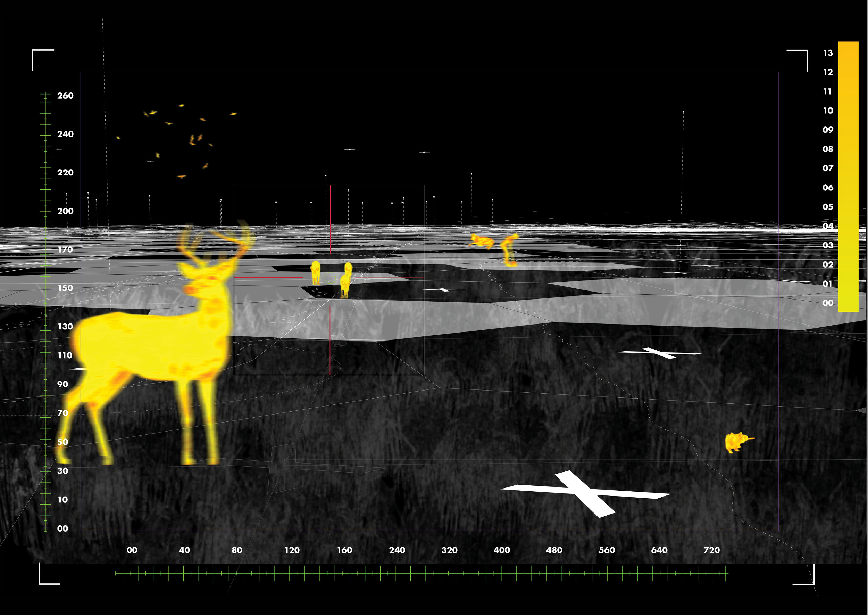This screenshot has height=615, width=868.
Task: Click the green vertical ruler at left
Action: click(x=45, y=311)
